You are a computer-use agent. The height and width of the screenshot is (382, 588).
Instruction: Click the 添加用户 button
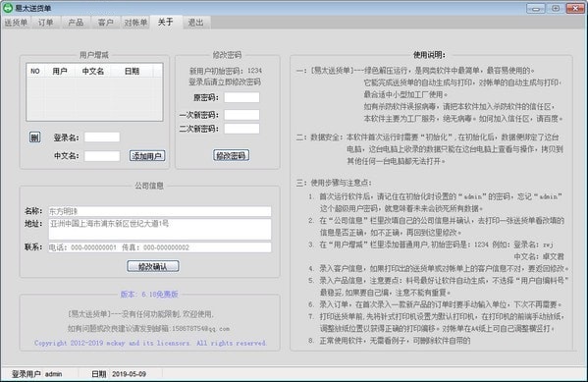tap(147, 156)
